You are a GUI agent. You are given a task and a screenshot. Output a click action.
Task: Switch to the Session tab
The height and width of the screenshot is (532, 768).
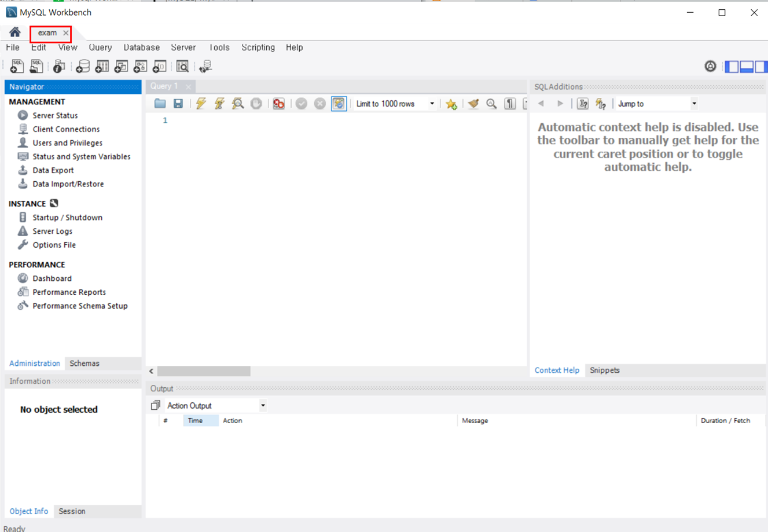pyautogui.click(x=72, y=512)
